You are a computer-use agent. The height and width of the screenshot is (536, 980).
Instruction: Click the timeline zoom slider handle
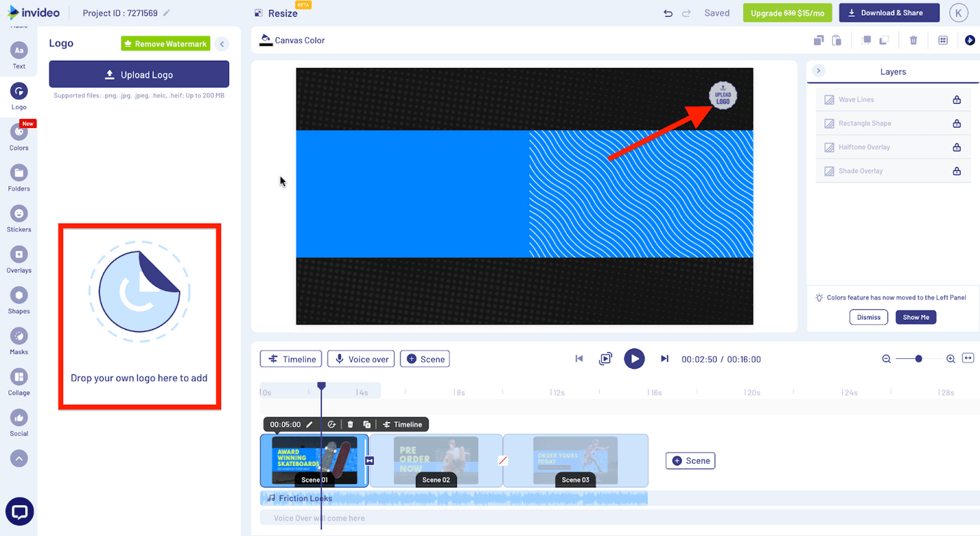click(918, 359)
